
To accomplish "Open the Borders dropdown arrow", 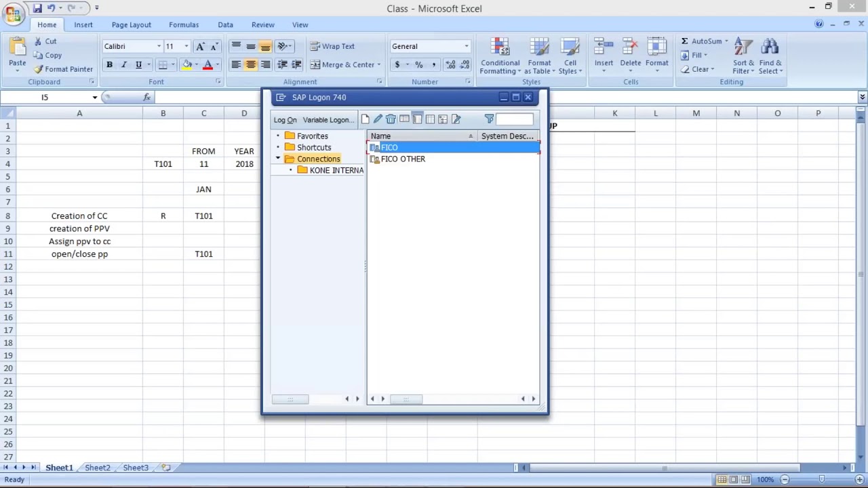I will tap(173, 64).
